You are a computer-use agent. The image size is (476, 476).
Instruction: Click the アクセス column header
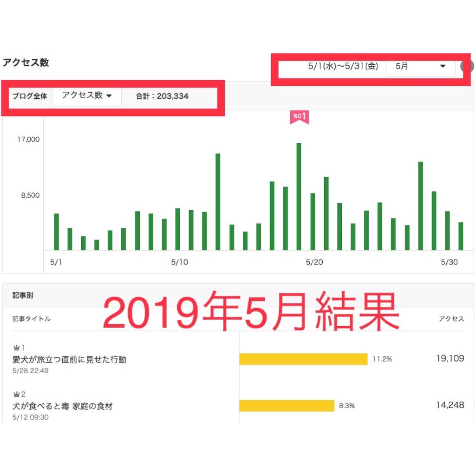click(451, 319)
